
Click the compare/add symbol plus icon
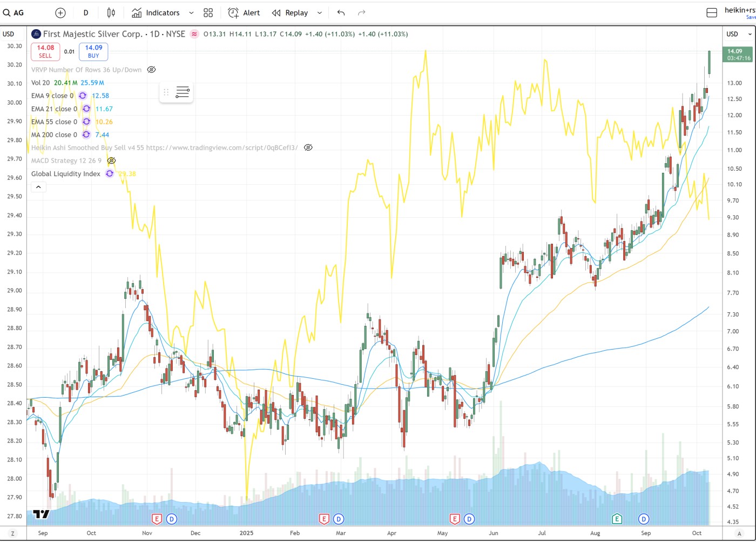60,13
